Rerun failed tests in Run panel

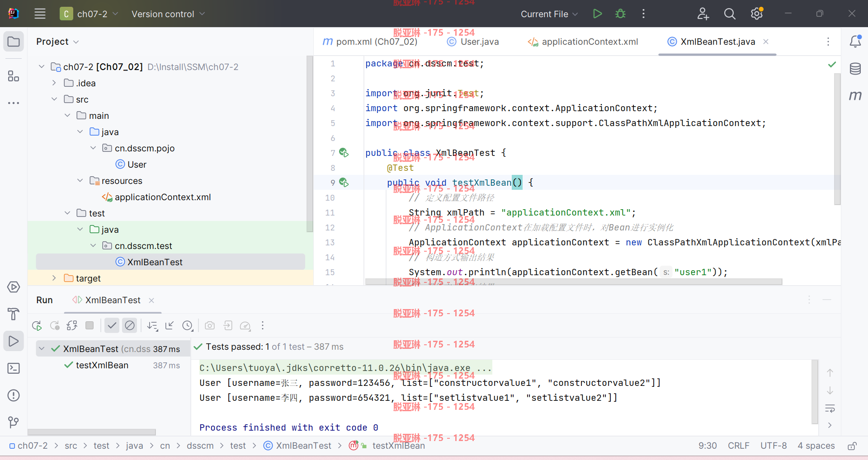55,325
